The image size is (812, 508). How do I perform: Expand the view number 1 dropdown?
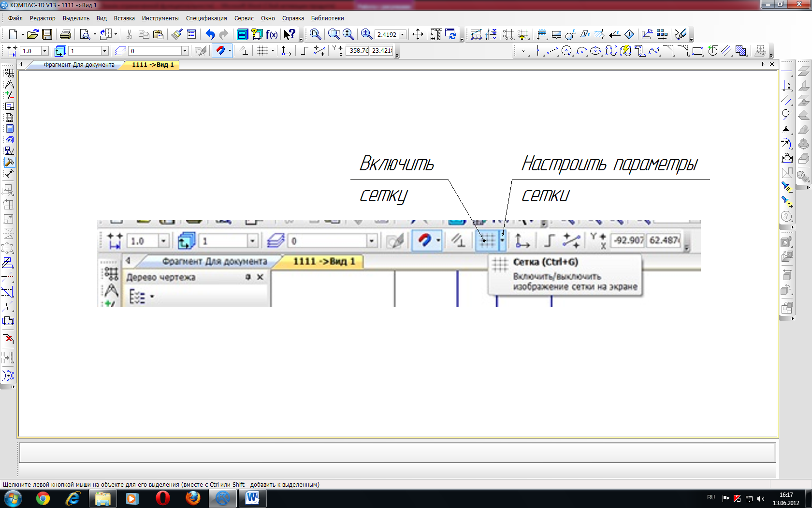pos(104,51)
